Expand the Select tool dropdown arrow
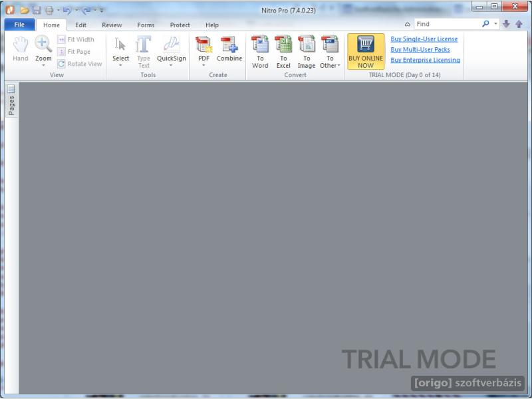 point(120,65)
